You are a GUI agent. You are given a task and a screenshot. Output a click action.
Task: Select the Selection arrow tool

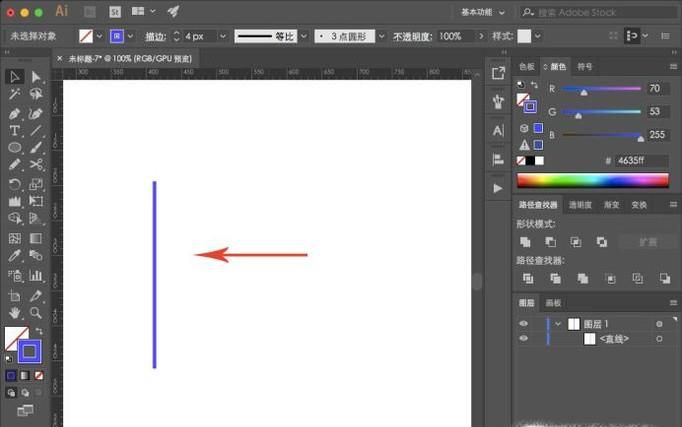15,77
